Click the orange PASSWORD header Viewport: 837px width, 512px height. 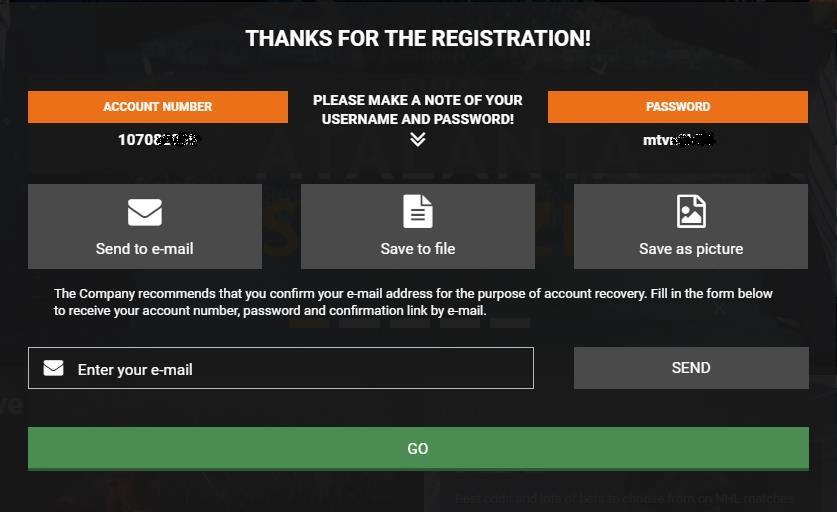tap(677, 107)
